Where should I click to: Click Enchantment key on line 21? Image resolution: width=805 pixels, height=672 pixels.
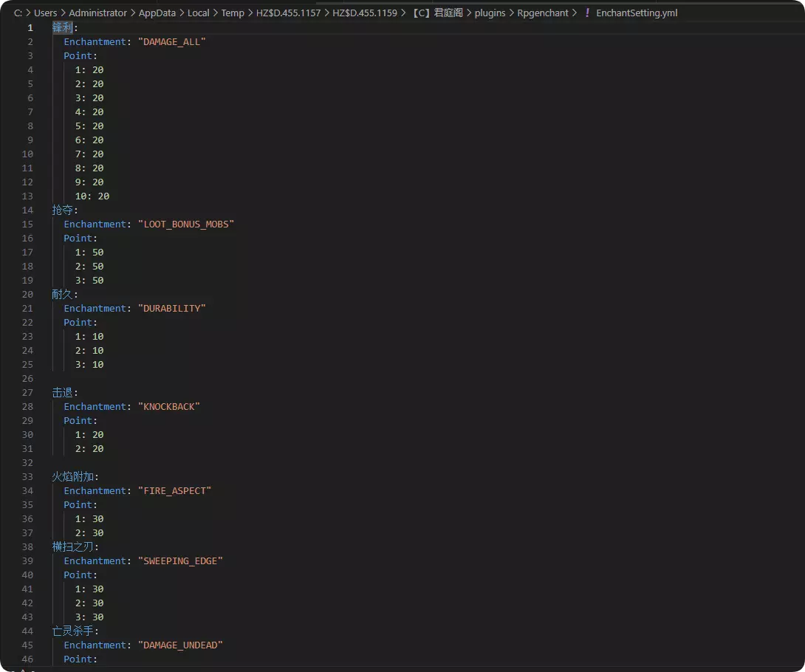[95, 308]
